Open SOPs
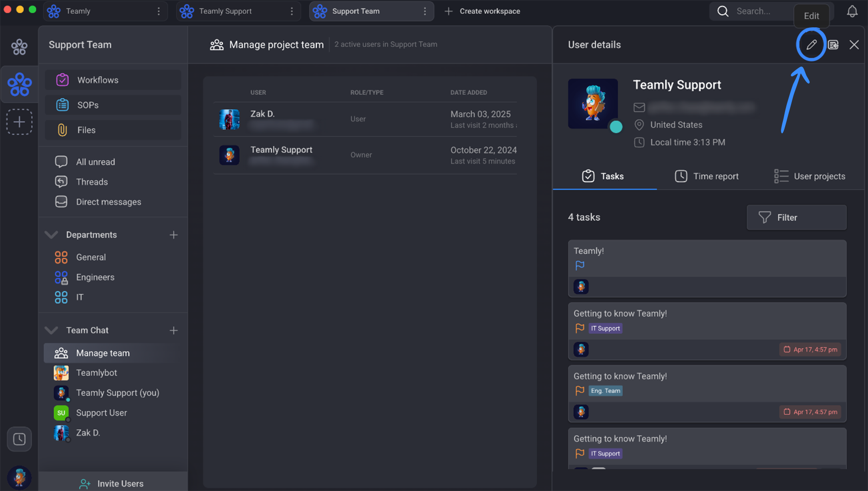The image size is (868, 491). point(113,105)
